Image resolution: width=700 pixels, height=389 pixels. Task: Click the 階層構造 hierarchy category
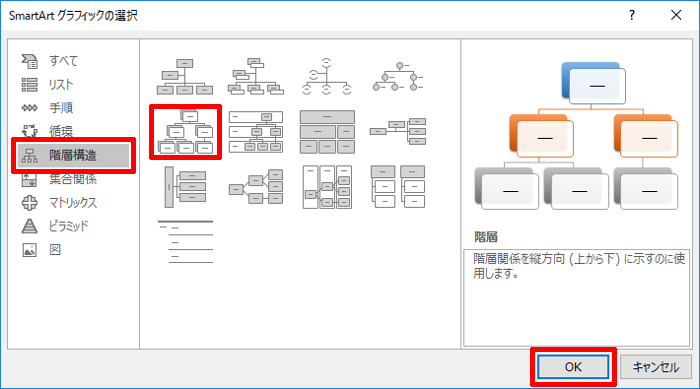(x=74, y=155)
